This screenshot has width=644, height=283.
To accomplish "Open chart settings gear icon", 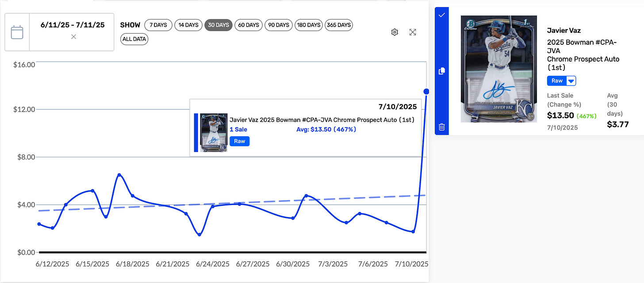I will (x=395, y=32).
